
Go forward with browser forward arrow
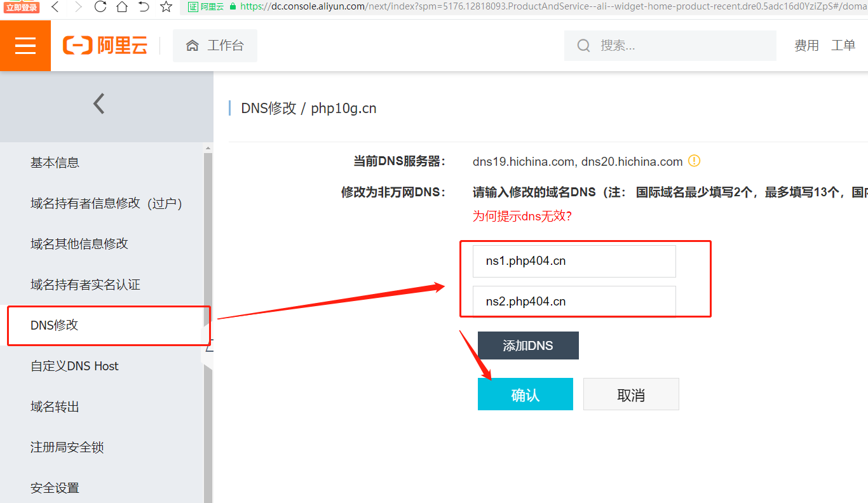point(78,7)
